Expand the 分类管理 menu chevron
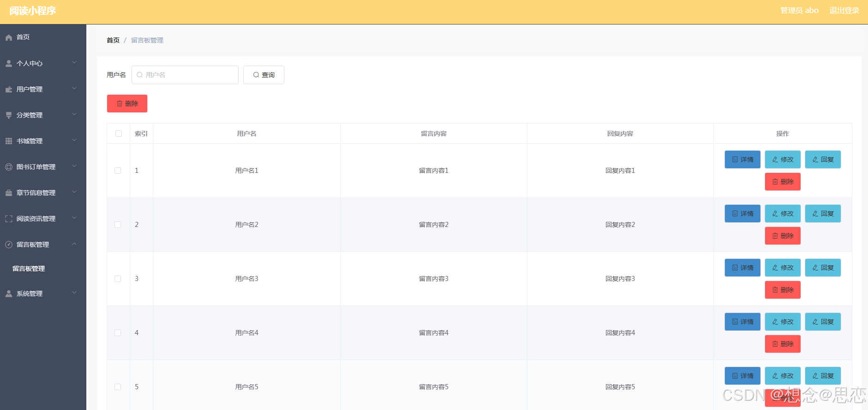The image size is (868, 410). point(74,114)
